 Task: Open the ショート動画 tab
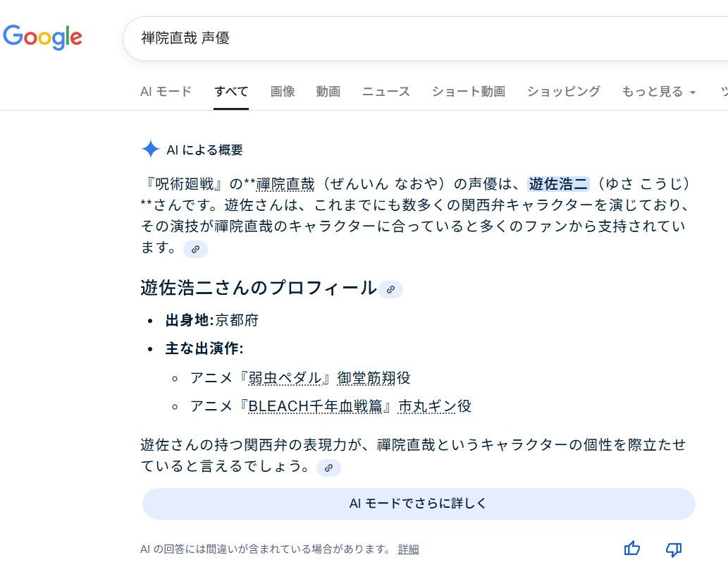(x=469, y=92)
